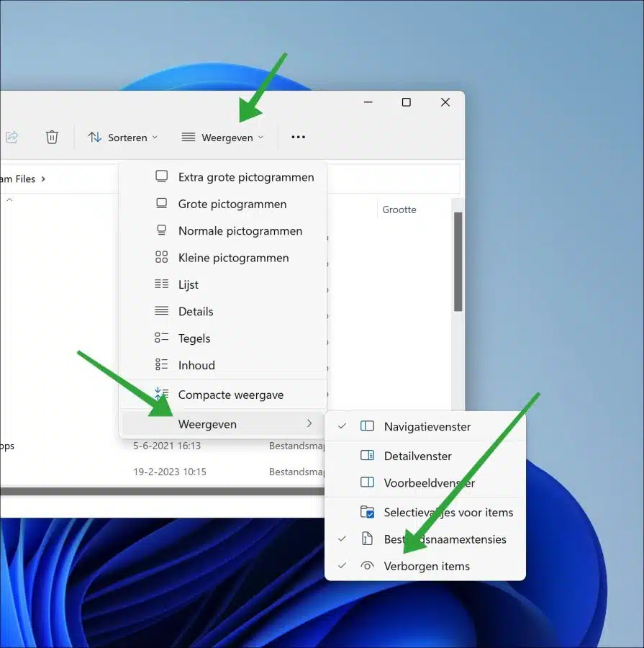
Task: Switch to Details view
Action: tap(223, 312)
